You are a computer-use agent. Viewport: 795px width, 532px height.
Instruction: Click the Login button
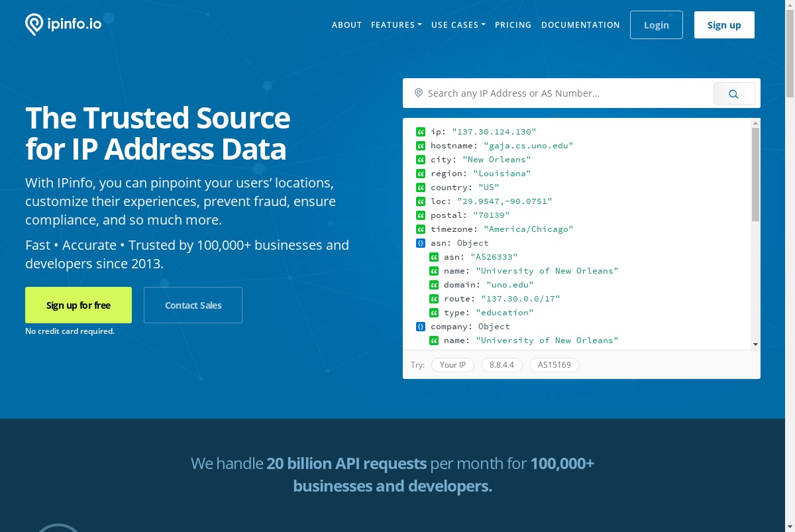click(657, 25)
